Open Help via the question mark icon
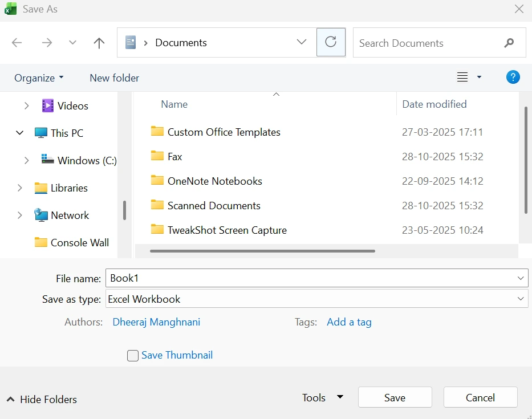 (x=513, y=77)
